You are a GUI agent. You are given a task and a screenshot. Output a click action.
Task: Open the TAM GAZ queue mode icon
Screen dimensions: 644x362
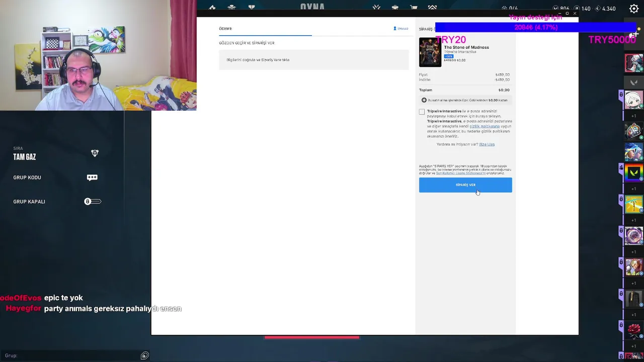click(x=95, y=153)
